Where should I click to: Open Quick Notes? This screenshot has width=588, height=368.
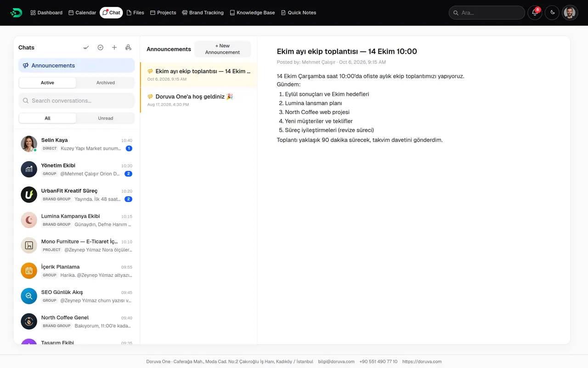click(x=299, y=12)
